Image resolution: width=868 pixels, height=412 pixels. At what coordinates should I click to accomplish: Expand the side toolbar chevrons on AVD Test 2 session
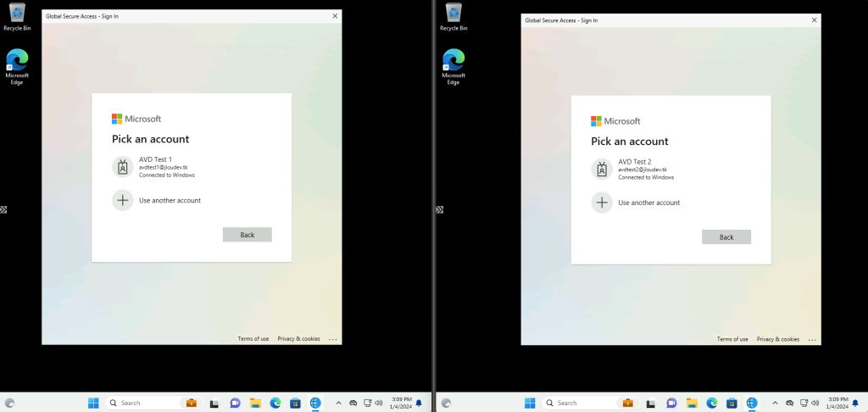point(440,210)
